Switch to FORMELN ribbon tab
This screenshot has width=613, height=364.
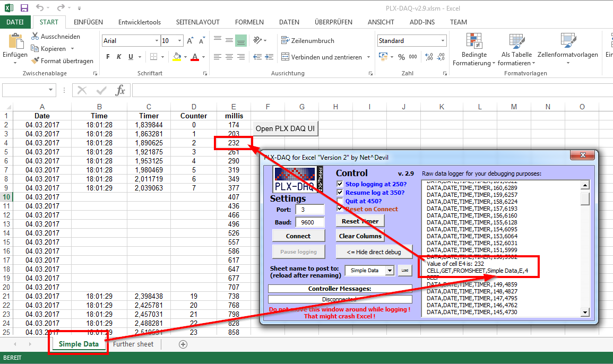[x=249, y=22]
